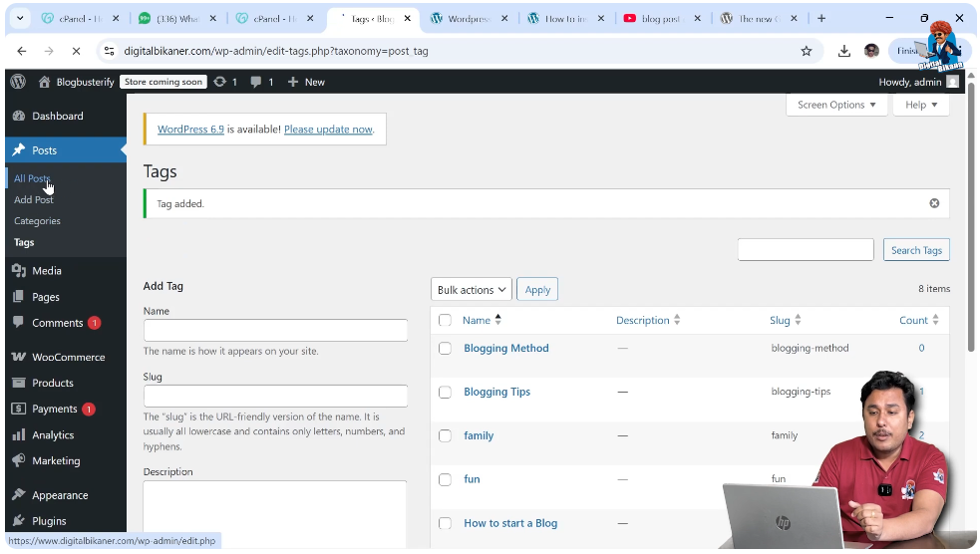
Task: Go back with browser back arrow
Action: [x=22, y=51]
